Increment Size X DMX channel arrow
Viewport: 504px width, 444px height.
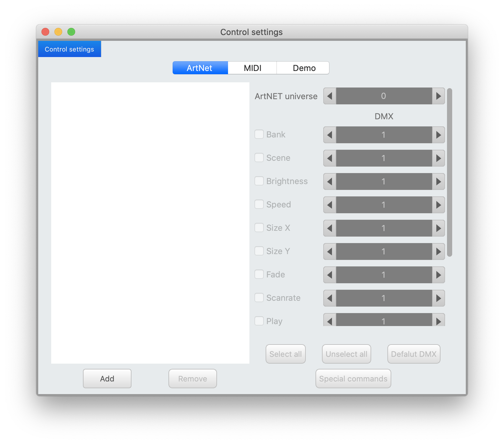(x=438, y=228)
